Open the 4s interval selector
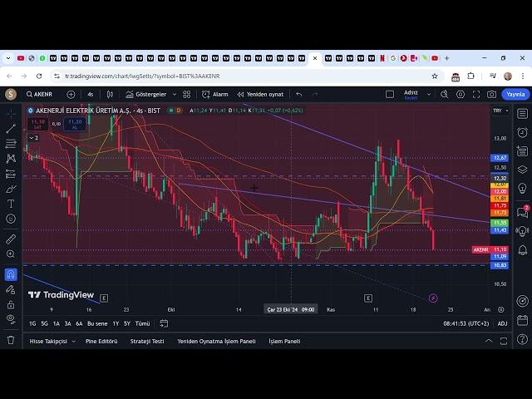The width and height of the screenshot is (532, 399). tap(91, 94)
